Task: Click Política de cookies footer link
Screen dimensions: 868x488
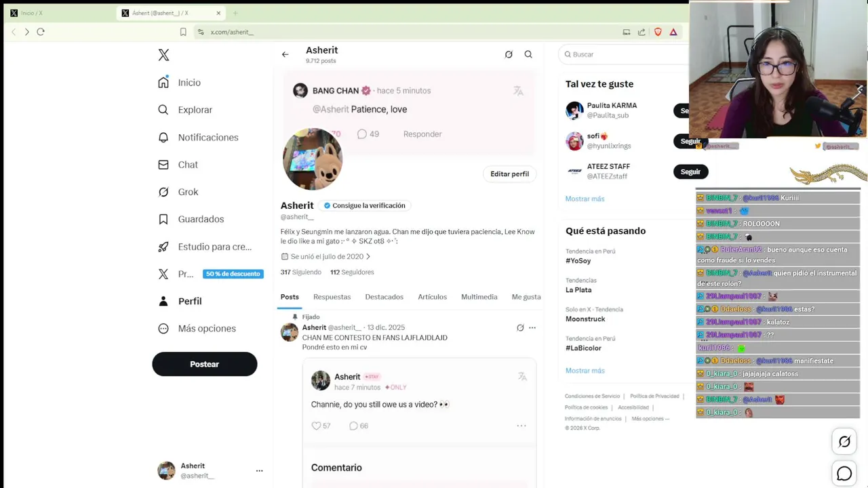Action: point(586,407)
